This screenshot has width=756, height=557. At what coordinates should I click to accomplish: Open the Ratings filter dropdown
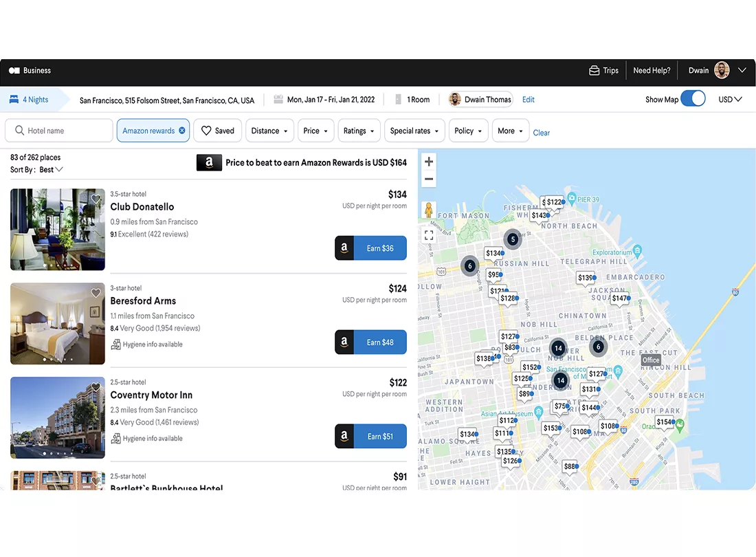point(359,131)
